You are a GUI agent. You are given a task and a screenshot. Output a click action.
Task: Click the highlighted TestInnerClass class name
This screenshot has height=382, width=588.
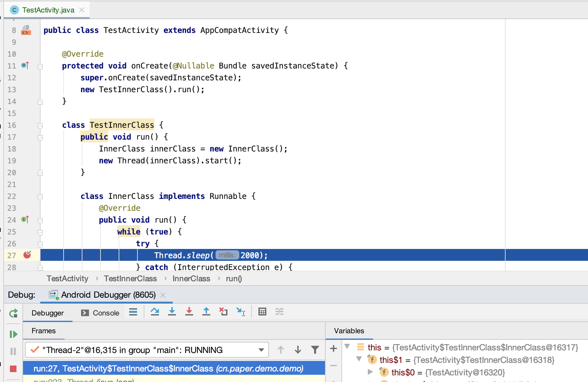point(122,125)
